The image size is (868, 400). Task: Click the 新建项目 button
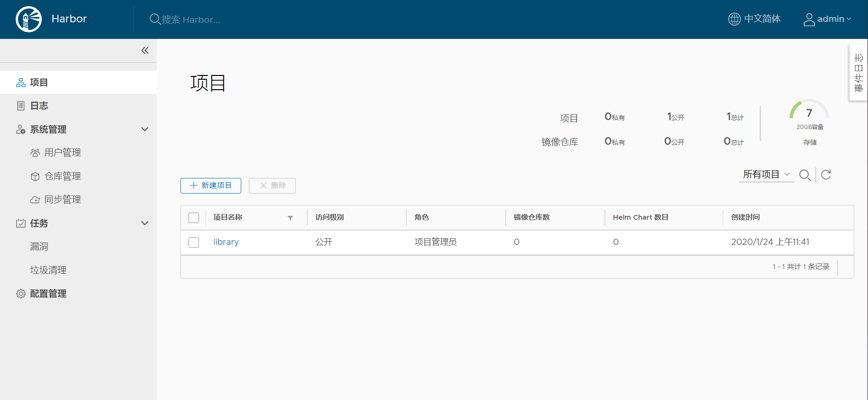[211, 186]
